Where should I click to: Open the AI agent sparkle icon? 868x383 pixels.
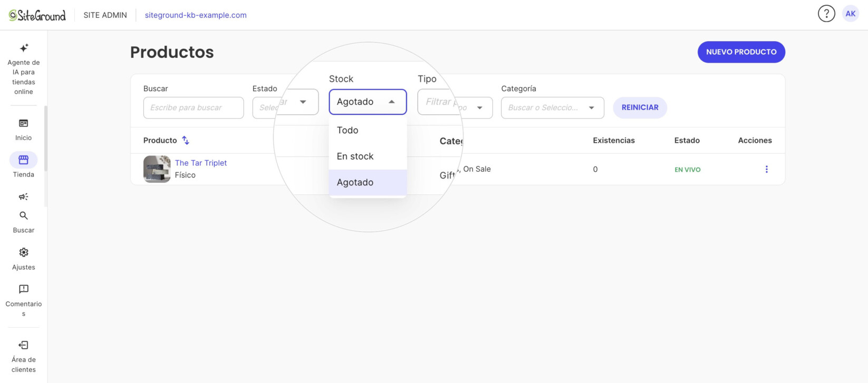pyautogui.click(x=24, y=48)
